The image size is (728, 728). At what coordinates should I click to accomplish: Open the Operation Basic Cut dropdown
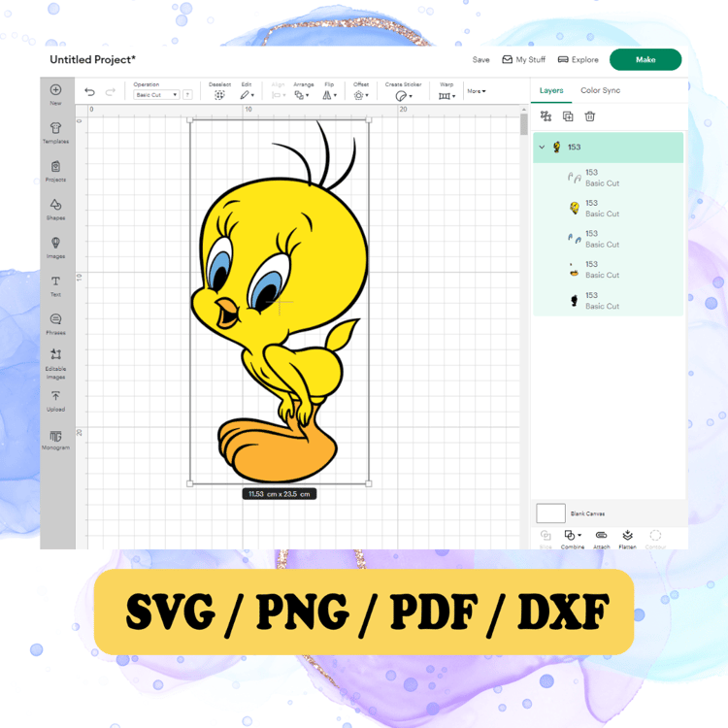156,95
